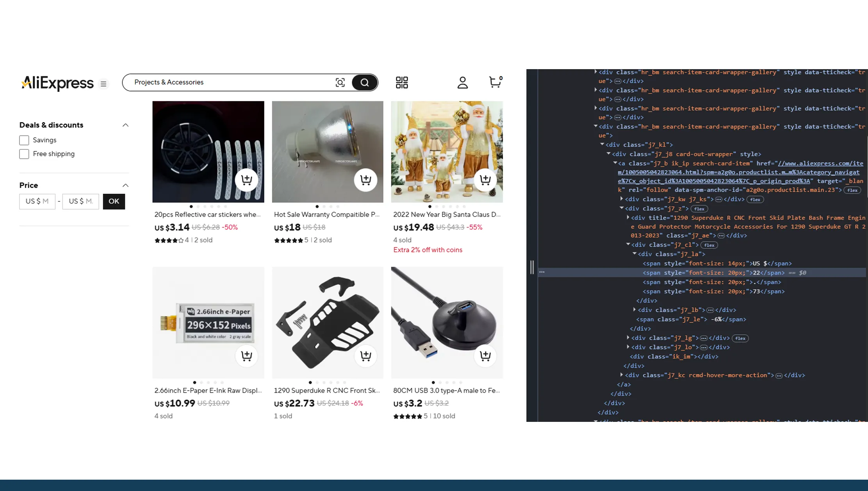Viewport: 868px width, 491px height.
Task: Add the 80CM USB cable to cart
Action: pos(485,356)
